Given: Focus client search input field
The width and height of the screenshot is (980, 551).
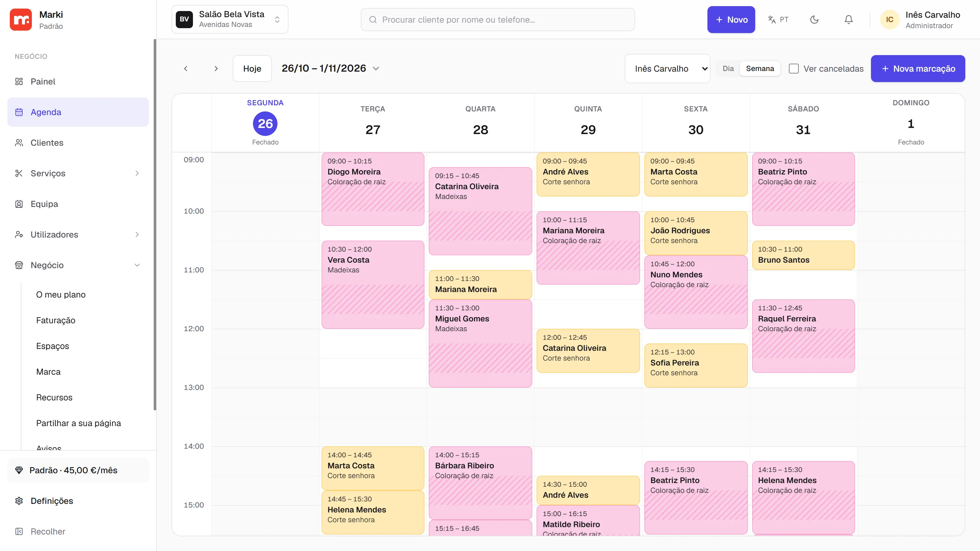Looking at the screenshot, I should click(x=498, y=19).
